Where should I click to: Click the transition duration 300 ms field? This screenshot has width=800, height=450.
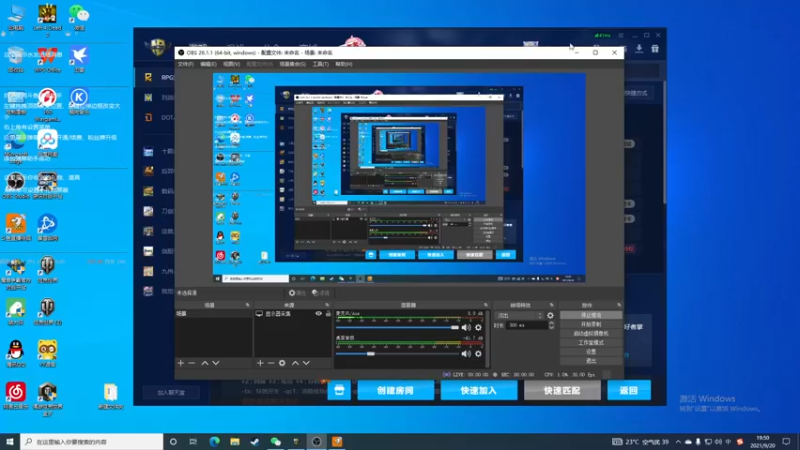point(527,325)
